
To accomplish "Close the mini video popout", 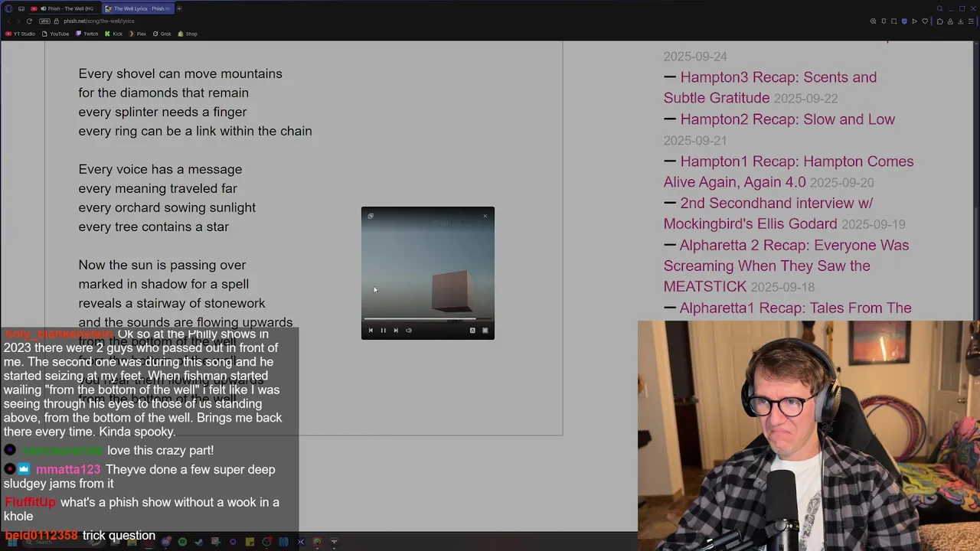I will tap(485, 216).
